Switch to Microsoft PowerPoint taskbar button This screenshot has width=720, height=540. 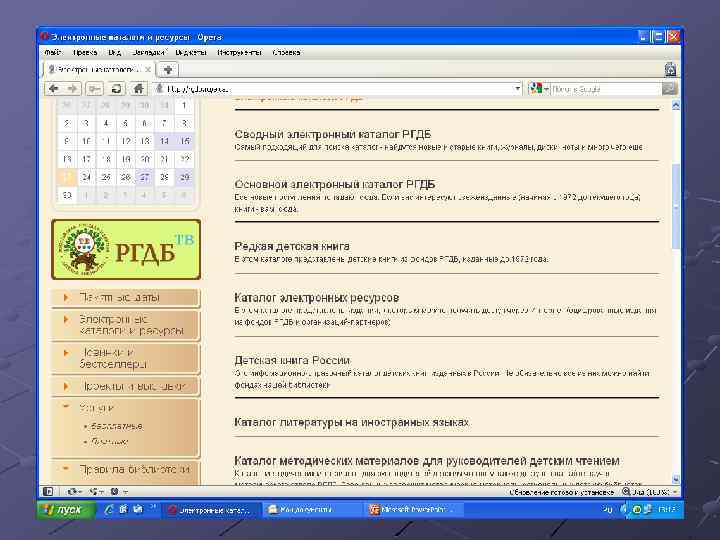click(413, 509)
